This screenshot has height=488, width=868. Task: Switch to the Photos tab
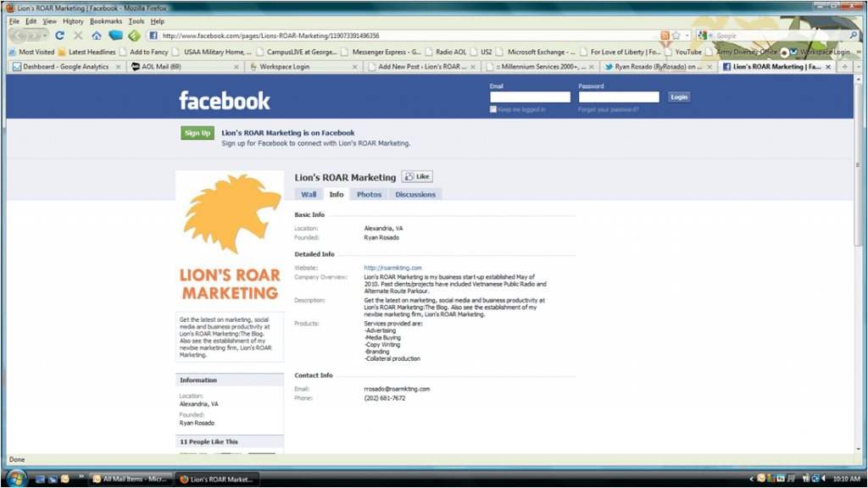pos(369,195)
